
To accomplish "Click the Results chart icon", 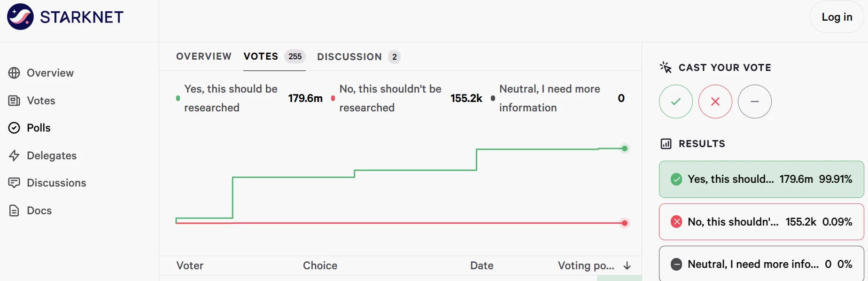I will click(x=666, y=144).
